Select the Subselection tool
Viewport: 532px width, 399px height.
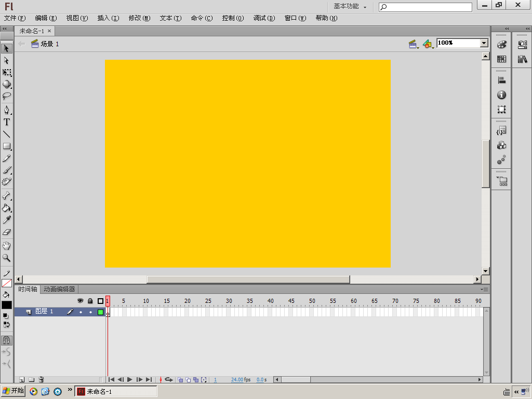[x=6, y=60]
